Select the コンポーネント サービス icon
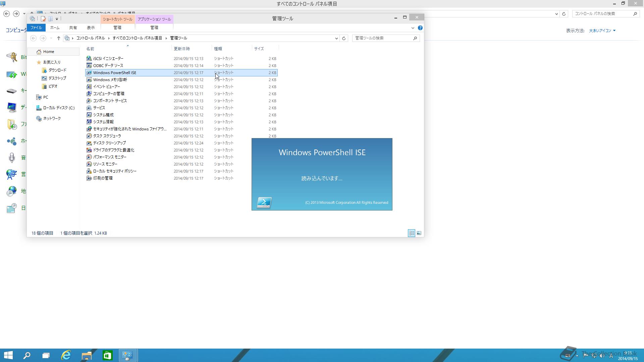 89,101
